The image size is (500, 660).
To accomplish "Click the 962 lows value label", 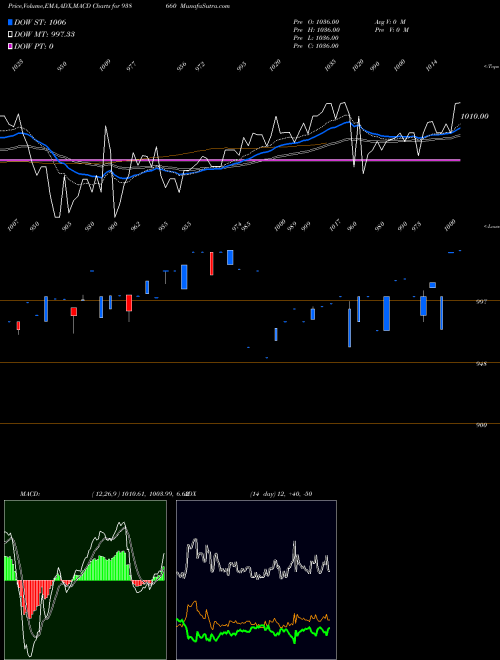I will [135, 226].
